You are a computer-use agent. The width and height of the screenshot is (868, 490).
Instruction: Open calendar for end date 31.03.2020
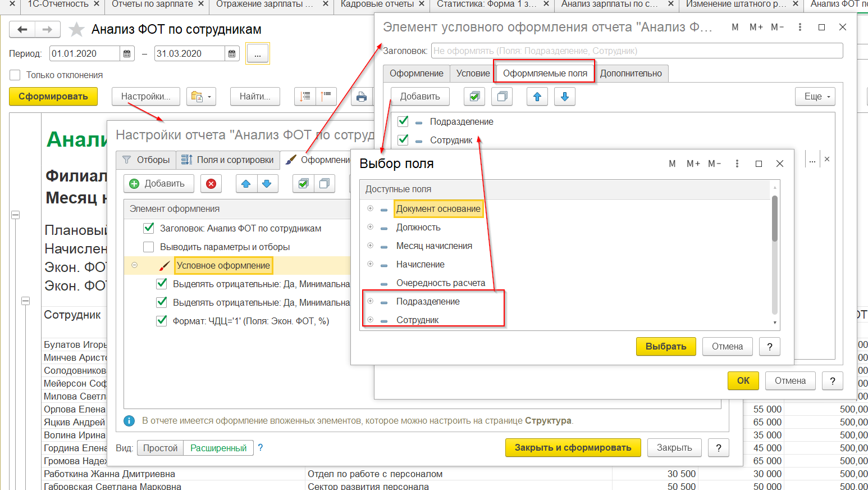pyautogui.click(x=231, y=53)
